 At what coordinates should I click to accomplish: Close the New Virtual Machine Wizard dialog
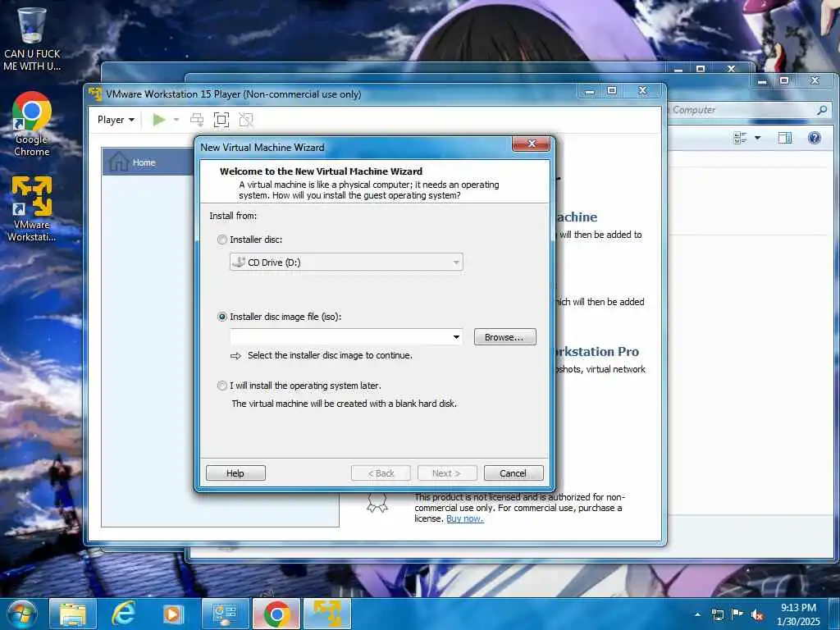tap(532, 144)
